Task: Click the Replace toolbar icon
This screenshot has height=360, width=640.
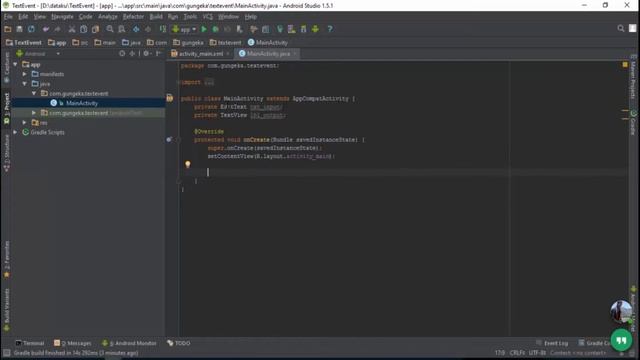Action: [122, 29]
